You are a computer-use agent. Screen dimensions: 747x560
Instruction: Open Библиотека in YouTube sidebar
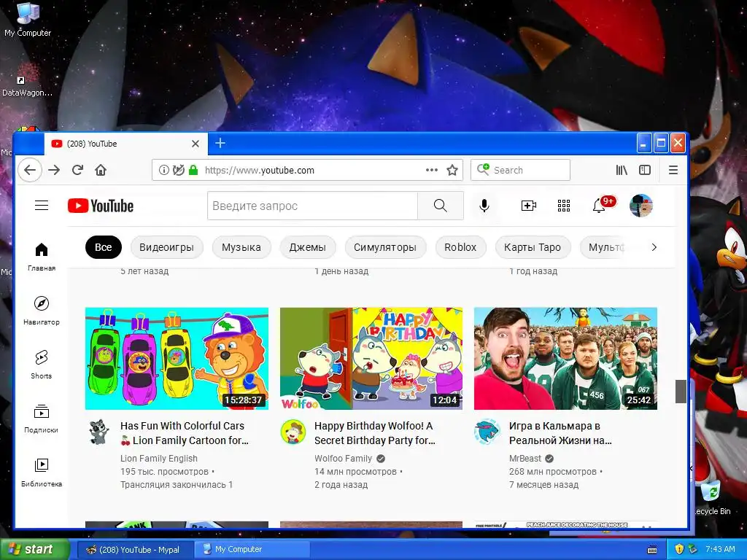pyautogui.click(x=42, y=472)
